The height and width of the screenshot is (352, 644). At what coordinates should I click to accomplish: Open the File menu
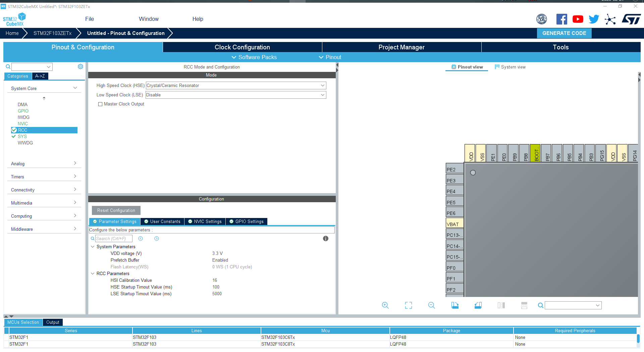pyautogui.click(x=90, y=19)
